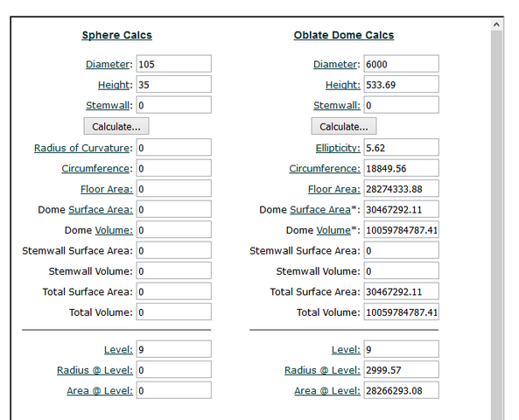Open the oblate Area @ Level link
The width and height of the screenshot is (519, 420).
click(327, 390)
